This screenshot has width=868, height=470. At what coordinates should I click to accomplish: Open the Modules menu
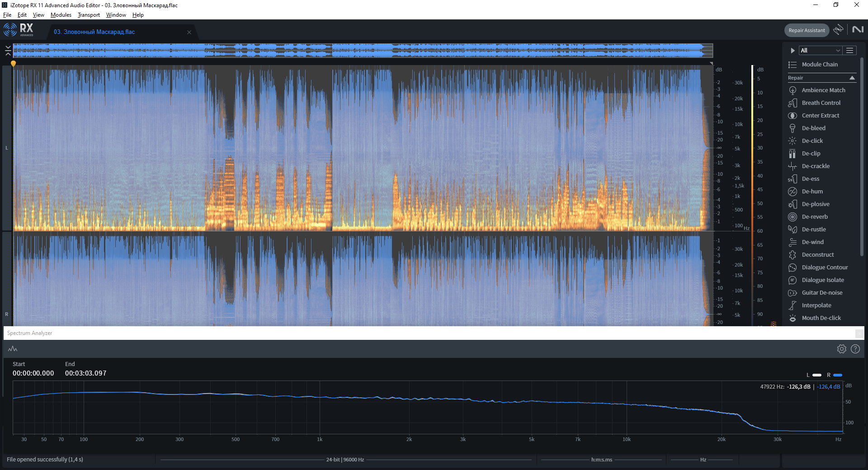[x=61, y=15]
